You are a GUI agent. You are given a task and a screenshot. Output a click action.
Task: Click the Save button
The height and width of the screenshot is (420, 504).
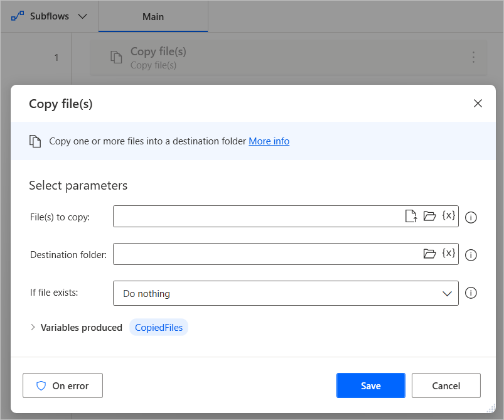click(370, 385)
